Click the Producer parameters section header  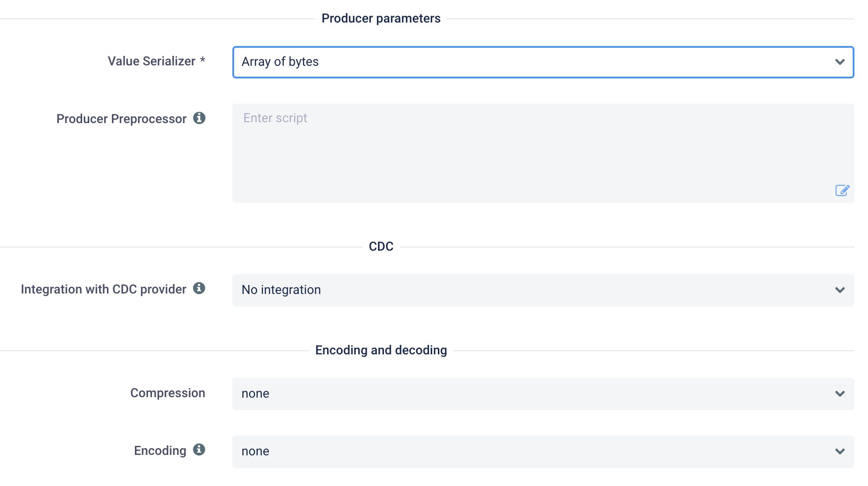pyautogui.click(x=381, y=18)
